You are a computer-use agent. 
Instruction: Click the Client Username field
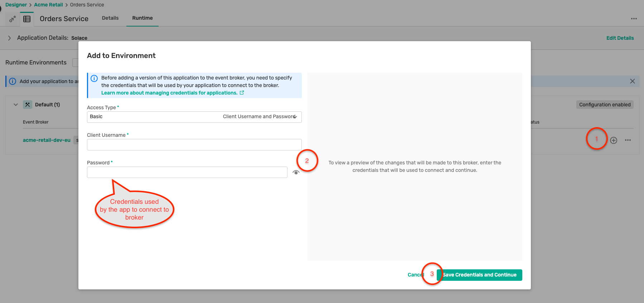[x=194, y=145]
